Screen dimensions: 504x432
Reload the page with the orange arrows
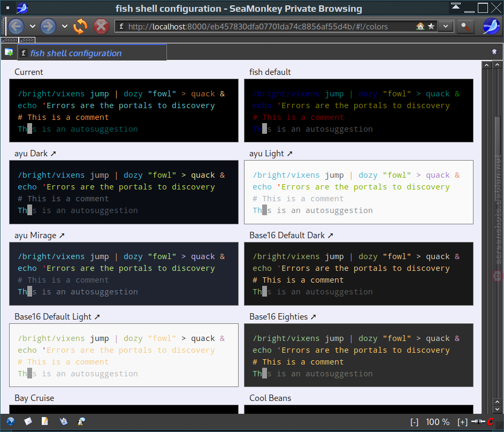tap(80, 26)
